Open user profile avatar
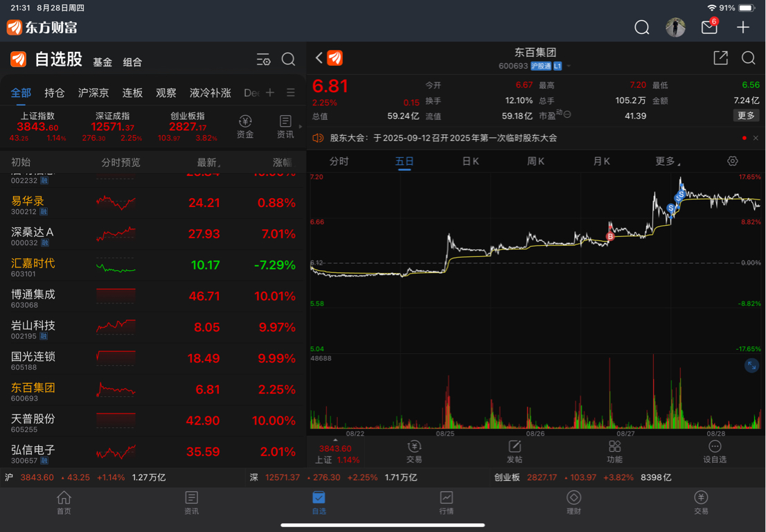This screenshot has height=532, width=766. [x=675, y=27]
